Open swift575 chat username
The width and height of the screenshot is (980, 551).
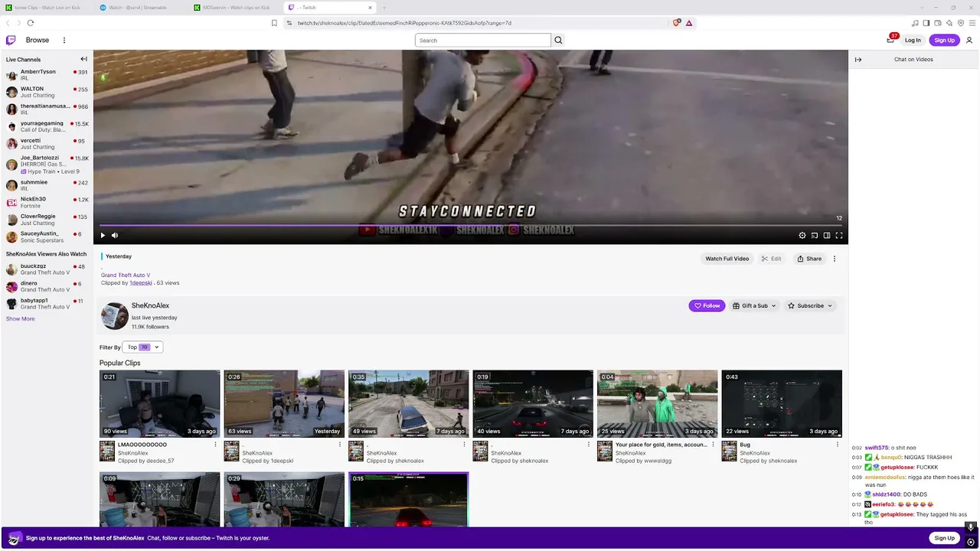pyautogui.click(x=877, y=448)
